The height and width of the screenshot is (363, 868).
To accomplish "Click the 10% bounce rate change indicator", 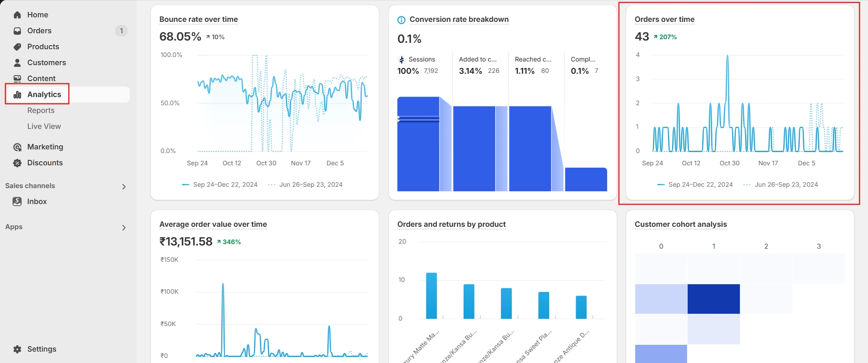I will 215,37.
